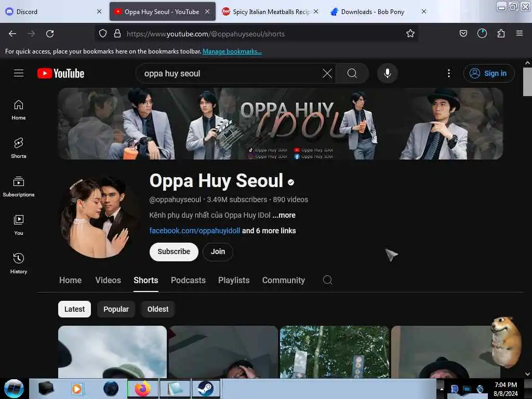Click the '890 videos' text
Image resolution: width=532 pixels, height=399 pixels.
click(x=290, y=199)
